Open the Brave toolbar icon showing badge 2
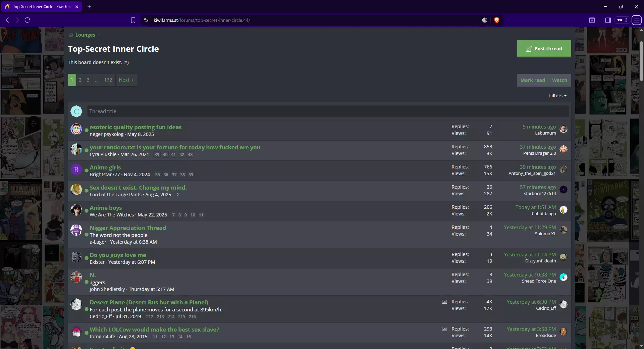The width and height of the screenshot is (644, 349). pyautogui.click(x=622, y=20)
